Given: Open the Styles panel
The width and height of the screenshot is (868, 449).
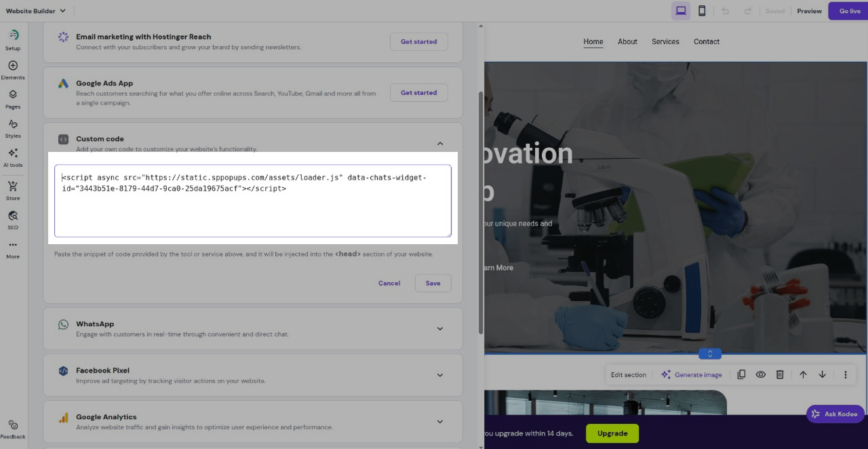Looking at the screenshot, I should [x=13, y=128].
